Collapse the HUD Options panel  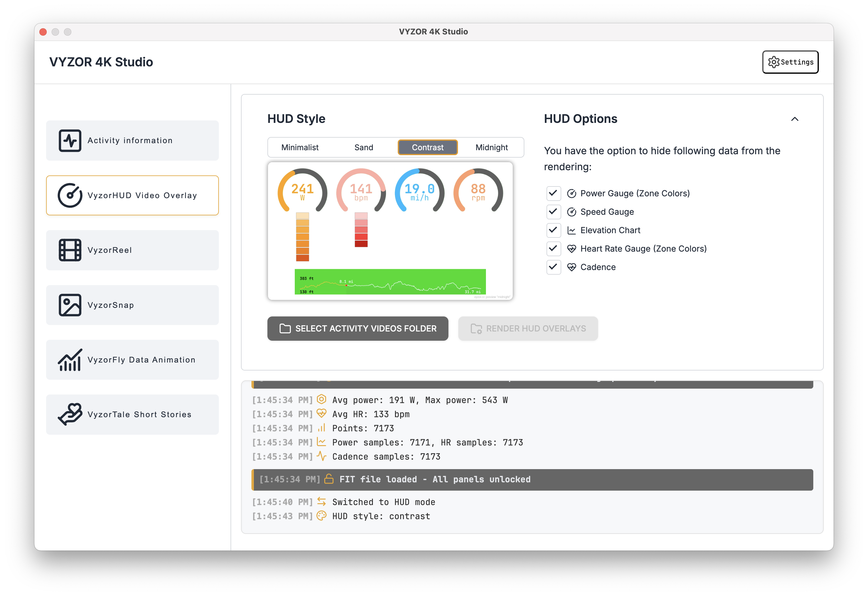tap(795, 119)
